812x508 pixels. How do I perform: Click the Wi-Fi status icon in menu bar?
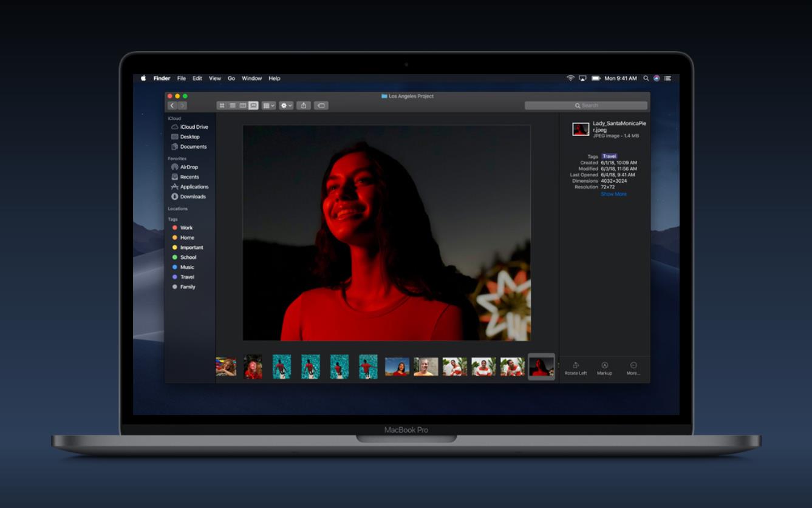pyautogui.click(x=570, y=78)
